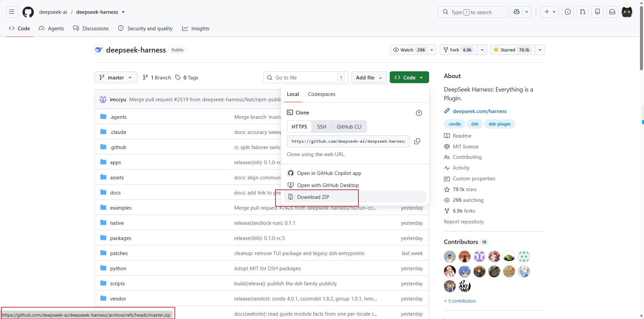Open the deepseek-ai organization link
The image size is (644, 319).
[x=53, y=12]
